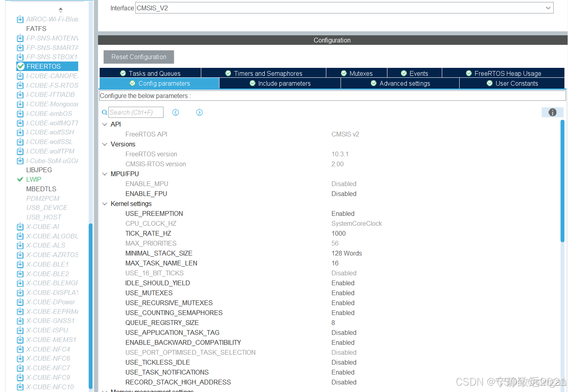This screenshot has height=392, width=568.
Task: Click the QUEUE_REGISTRY_SIZE value 8
Action: click(x=333, y=323)
